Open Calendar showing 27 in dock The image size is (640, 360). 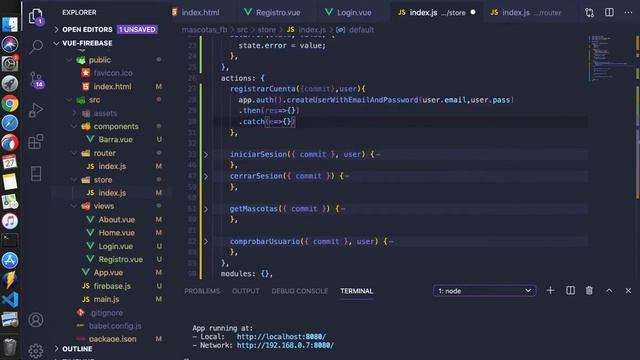pyautogui.click(x=10, y=162)
